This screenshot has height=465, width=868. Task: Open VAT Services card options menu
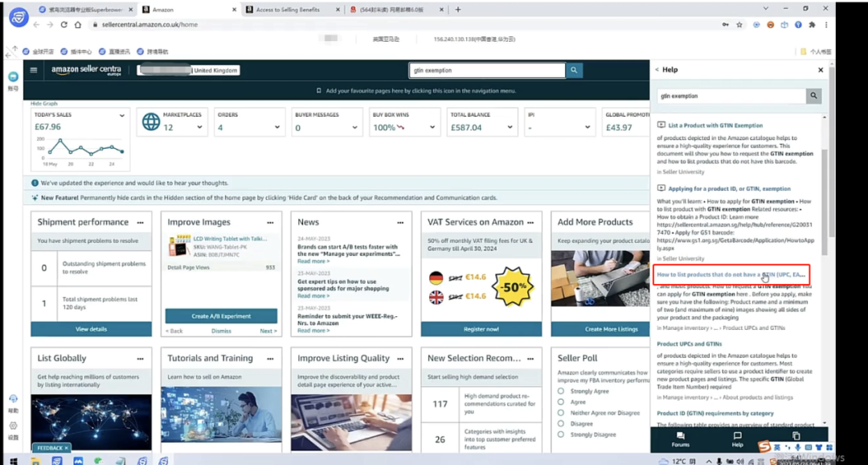click(x=530, y=222)
